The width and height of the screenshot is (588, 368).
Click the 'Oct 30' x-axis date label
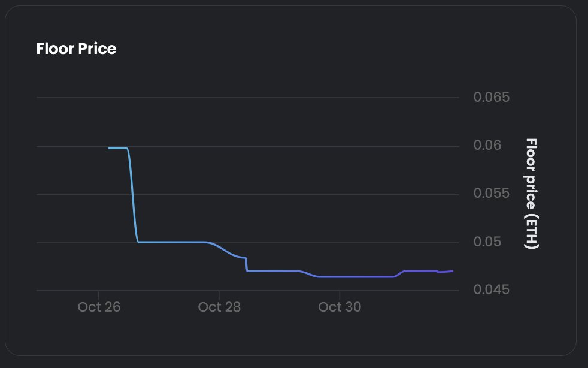(x=340, y=307)
